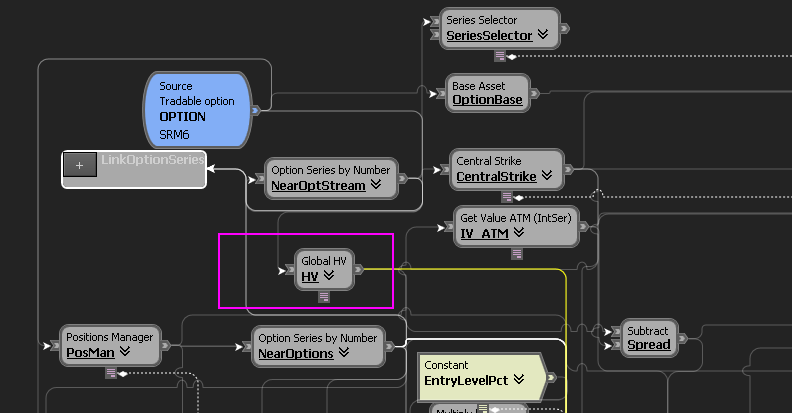Click the notes icon on the Multiply node
The height and width of the screenshot is (413, 792).
(483, 408)
